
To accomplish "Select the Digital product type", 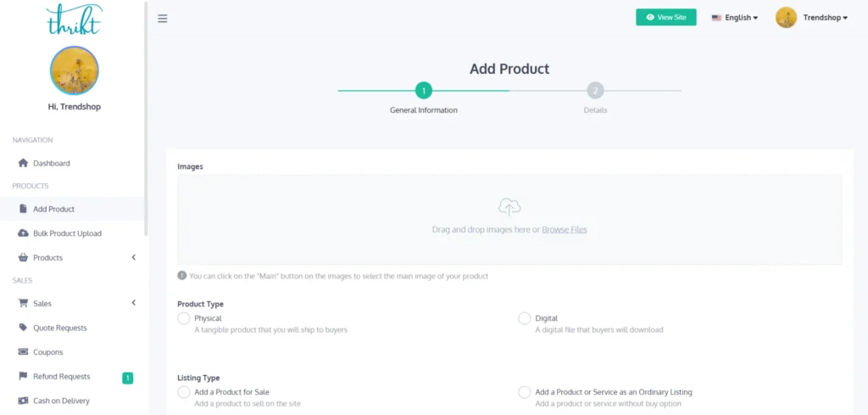I will point(525,318).
